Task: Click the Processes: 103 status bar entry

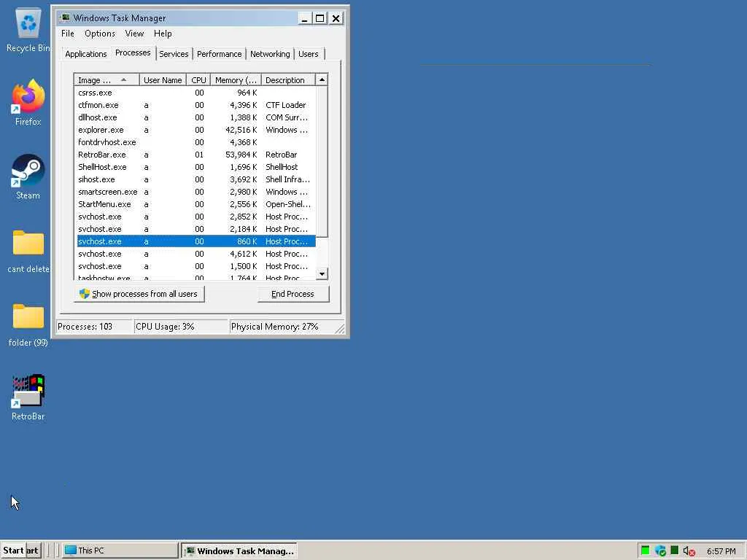Action: 94,327
